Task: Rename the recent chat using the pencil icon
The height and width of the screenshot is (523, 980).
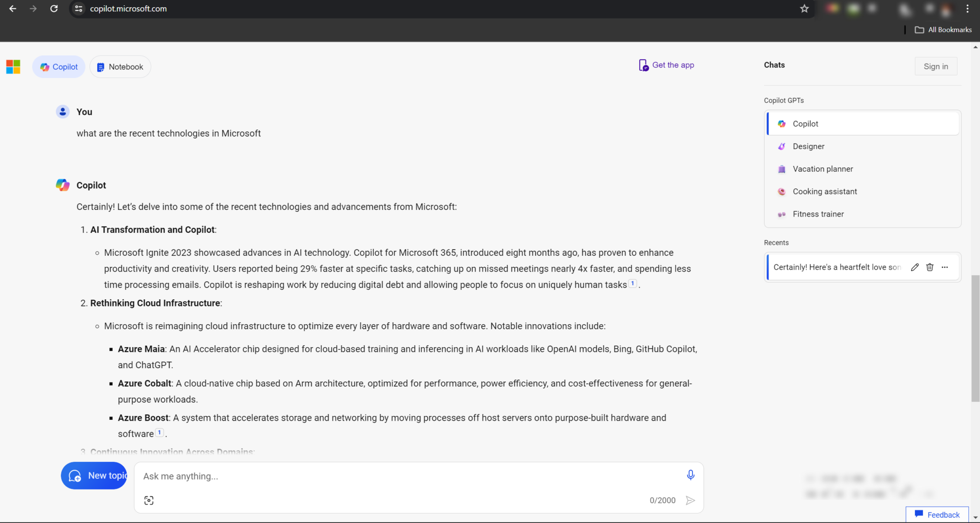Action: tap(914, 267)
